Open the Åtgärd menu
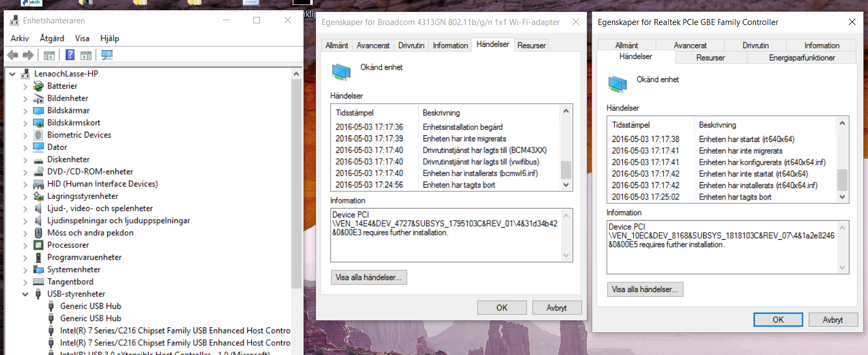Viewport: 868px width, 355px height. click(x=52, y=38)
